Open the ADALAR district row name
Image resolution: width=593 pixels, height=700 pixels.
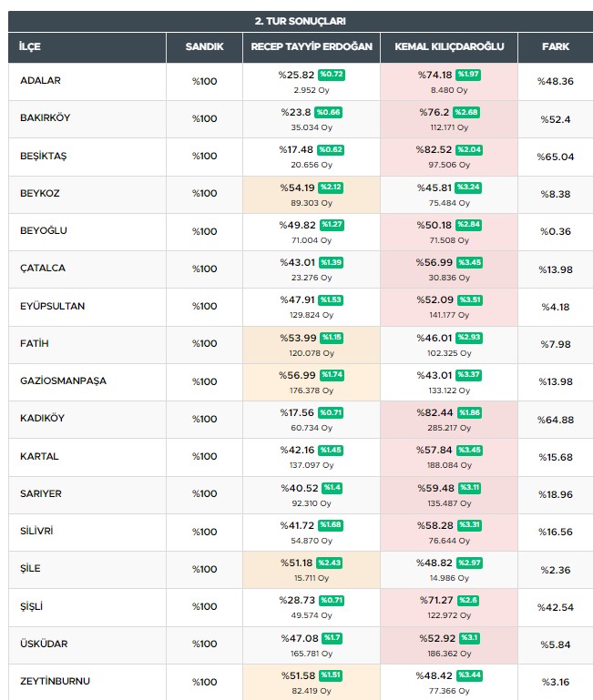tap(40, 81)
